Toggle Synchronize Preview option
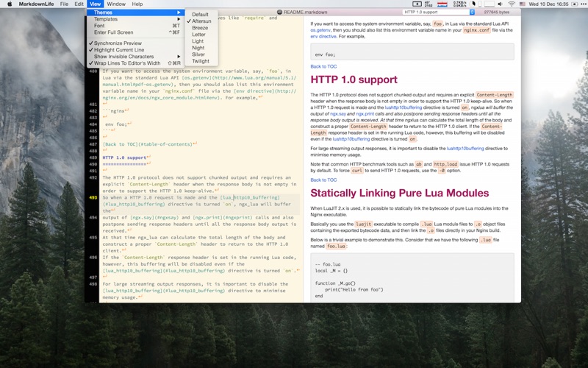588x368 pixels. [118, 43]
